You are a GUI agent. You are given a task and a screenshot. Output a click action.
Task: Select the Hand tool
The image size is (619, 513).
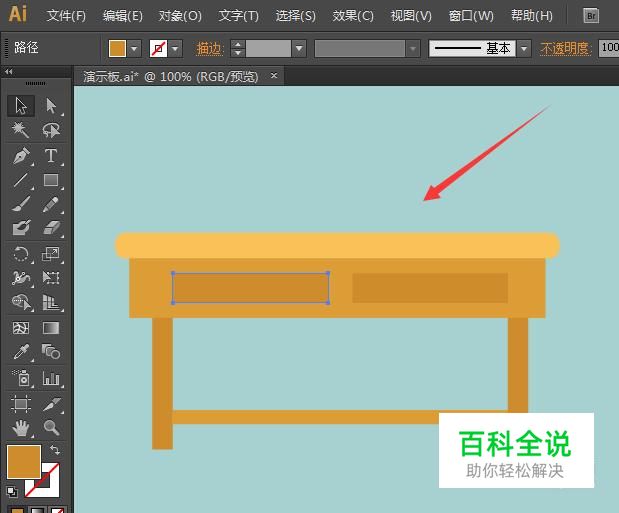[21, 428]
